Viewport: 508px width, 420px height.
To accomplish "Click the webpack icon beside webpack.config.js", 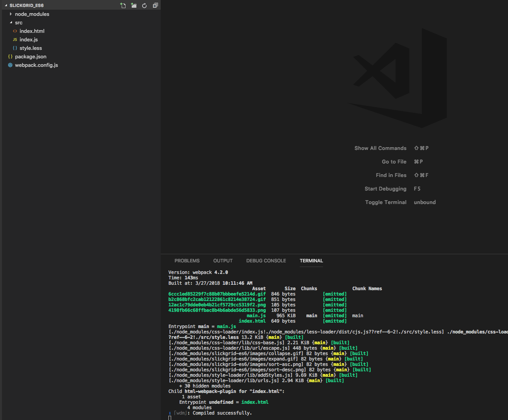I will pyautogui.click(x=10, y=65).
